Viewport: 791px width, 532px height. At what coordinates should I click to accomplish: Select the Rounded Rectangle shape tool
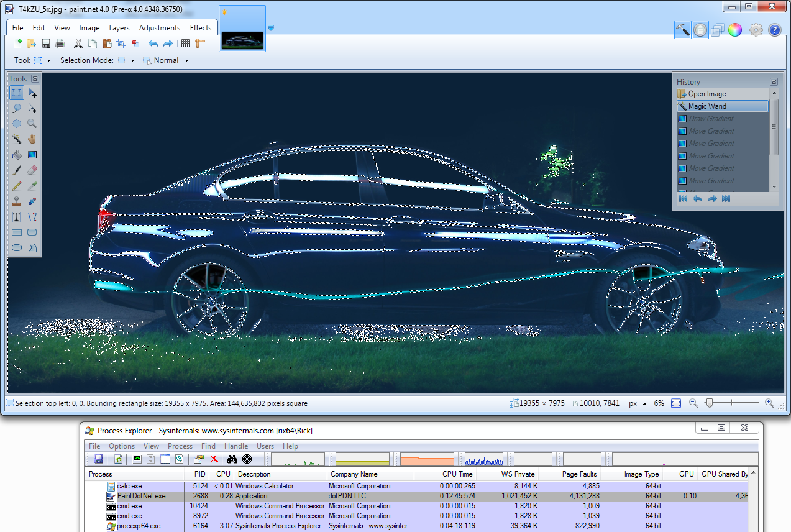(x=32, y=232)
